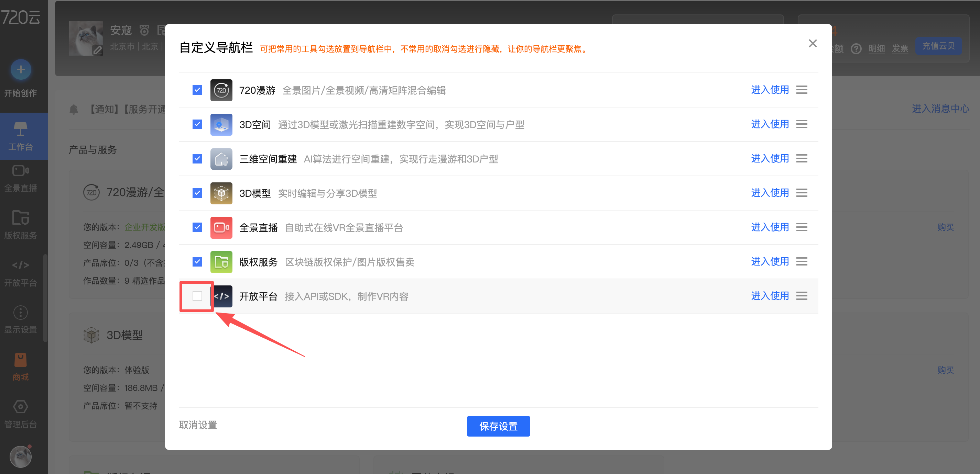
Task: Uncheck the 3D空间 checkbox
Action: 197,124
